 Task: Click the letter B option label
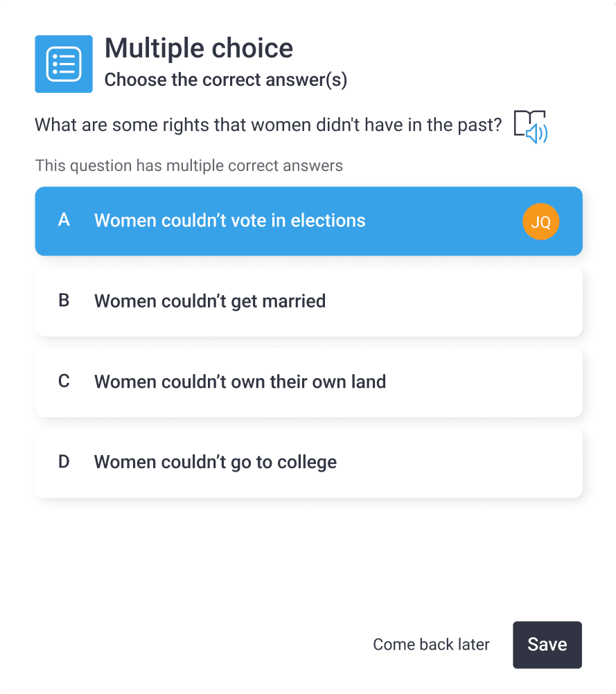64,301
